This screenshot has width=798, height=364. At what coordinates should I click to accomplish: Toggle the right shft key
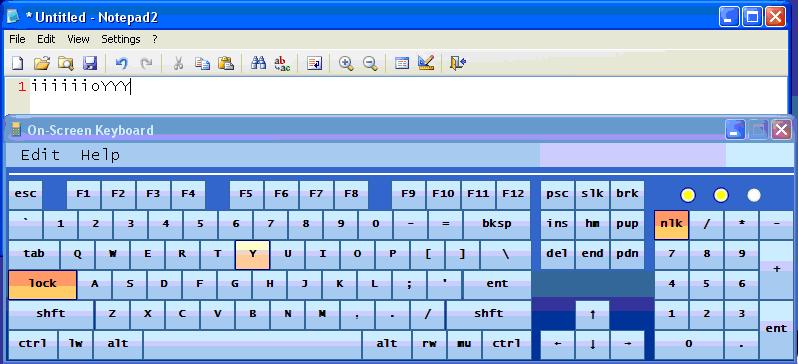point(489,315)
